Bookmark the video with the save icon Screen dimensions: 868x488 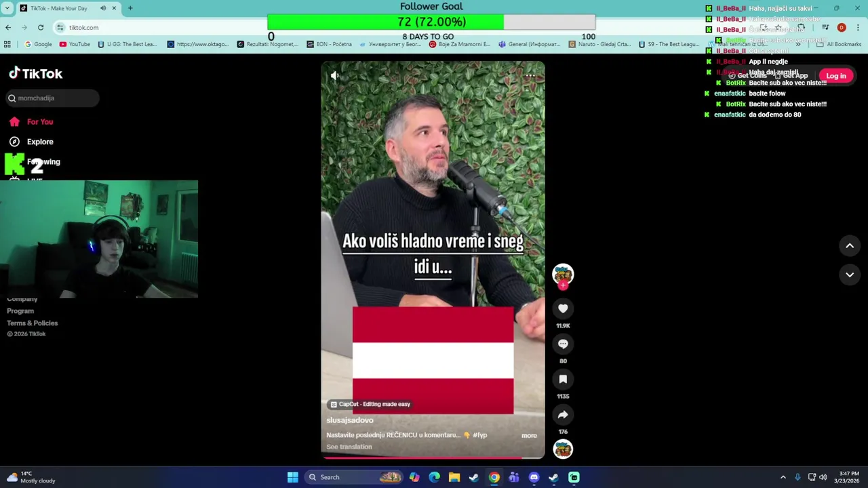(563, 379)
